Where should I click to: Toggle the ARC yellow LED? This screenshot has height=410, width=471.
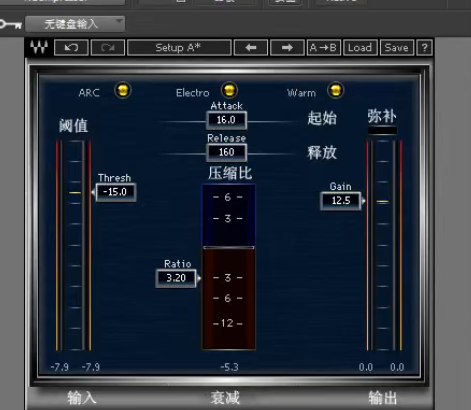pyautogui.click(x=123, y=90)
